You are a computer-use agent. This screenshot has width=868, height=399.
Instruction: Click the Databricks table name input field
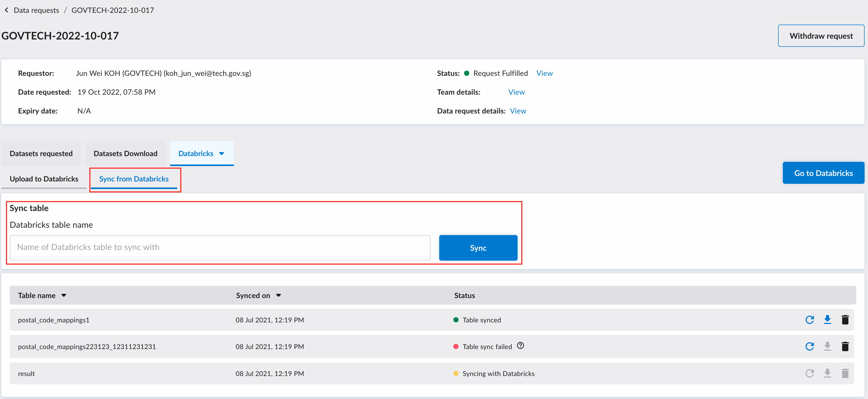click(x=220, y=248)
